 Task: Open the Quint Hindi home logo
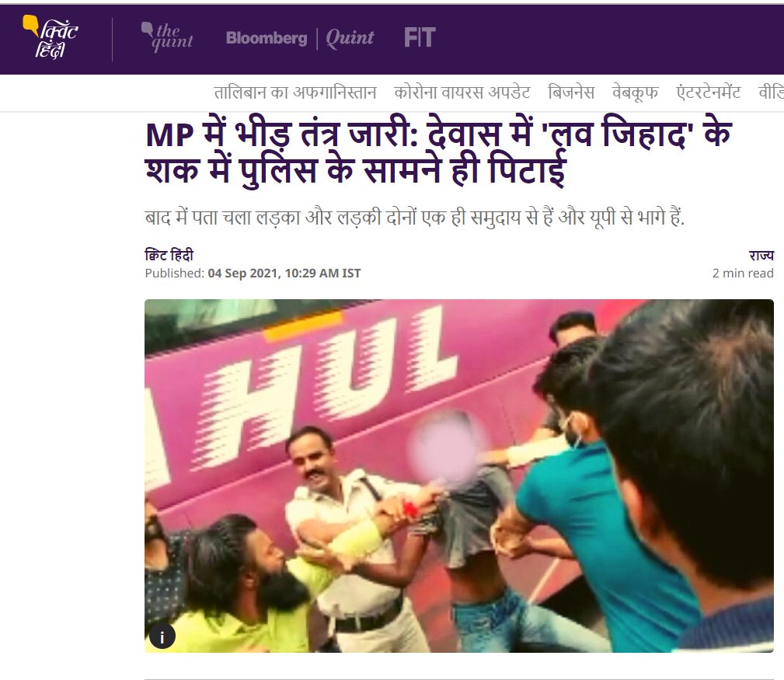click(x=50, y=37)
